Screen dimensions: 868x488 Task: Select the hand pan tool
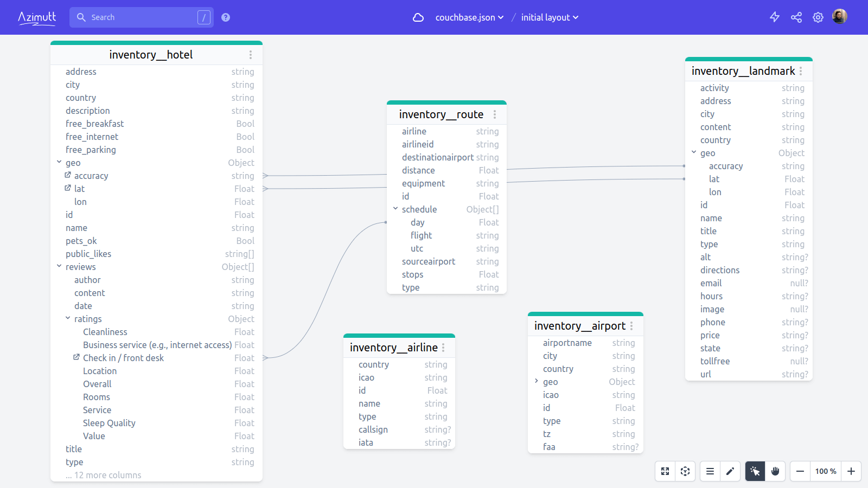[x=775, y=471]
